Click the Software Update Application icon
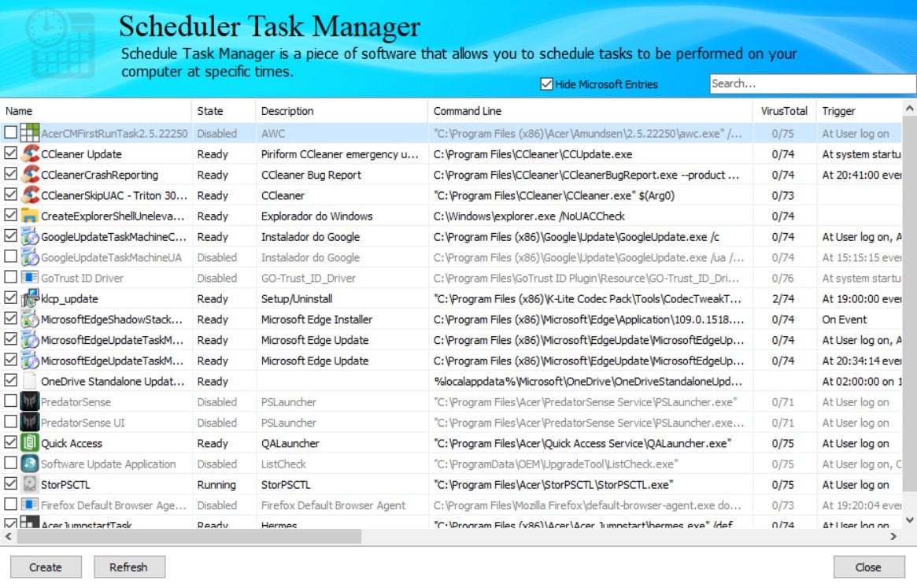 pos(30,464)
